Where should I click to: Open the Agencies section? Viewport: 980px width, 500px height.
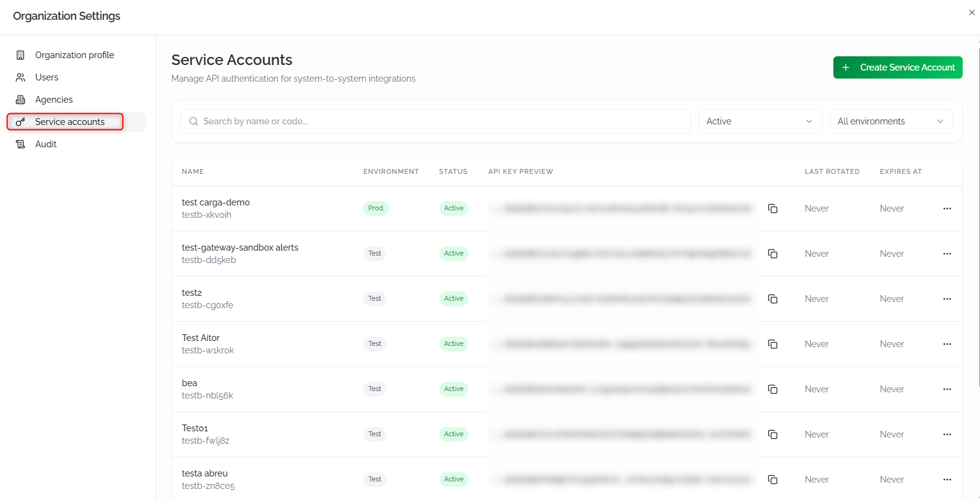point(77,100)
